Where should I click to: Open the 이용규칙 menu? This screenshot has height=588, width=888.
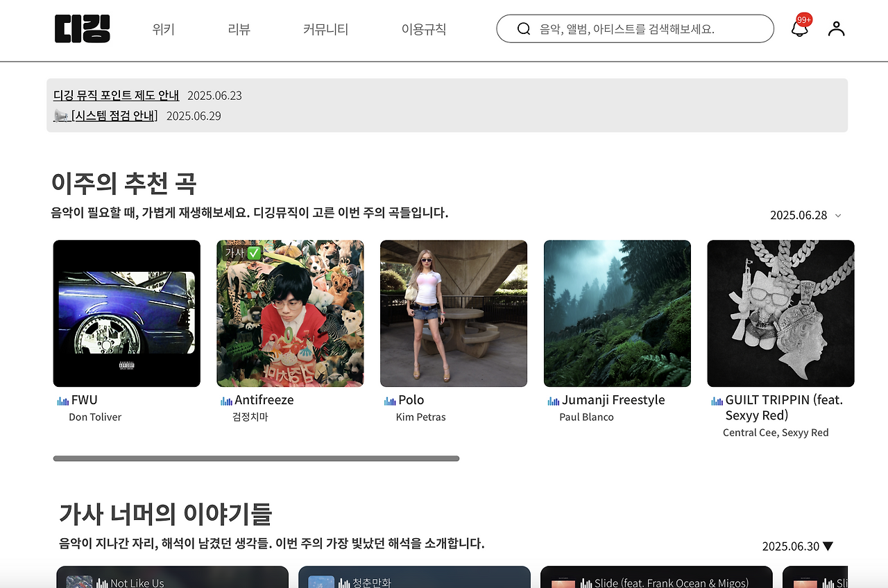424,29
